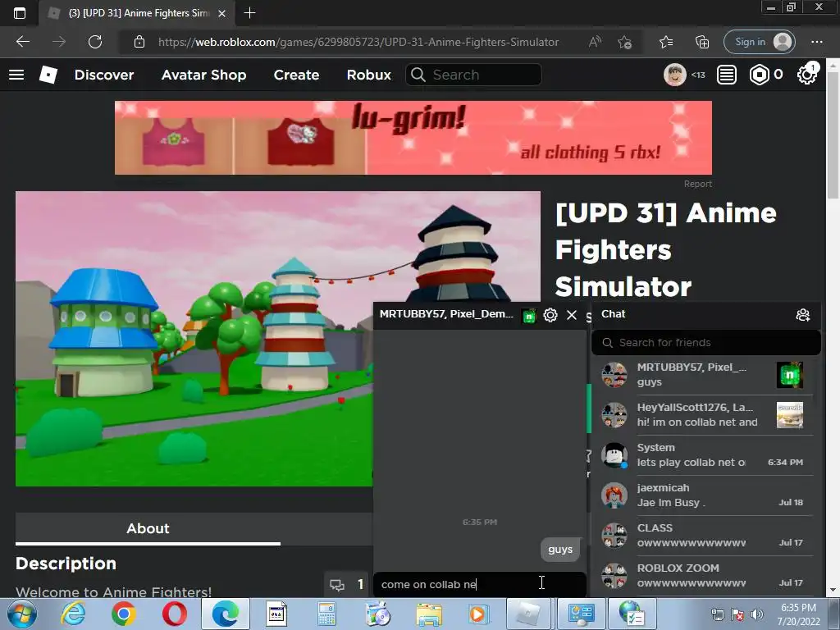Click the browser address bar URL
The height and width of the screenshot is (630, 840).
pyautogui.click(x=358, y=42)
